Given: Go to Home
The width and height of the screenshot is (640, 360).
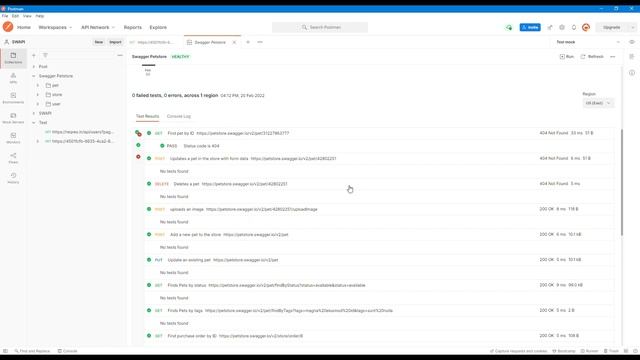Looking at the screenshot, I should (24, 27).
